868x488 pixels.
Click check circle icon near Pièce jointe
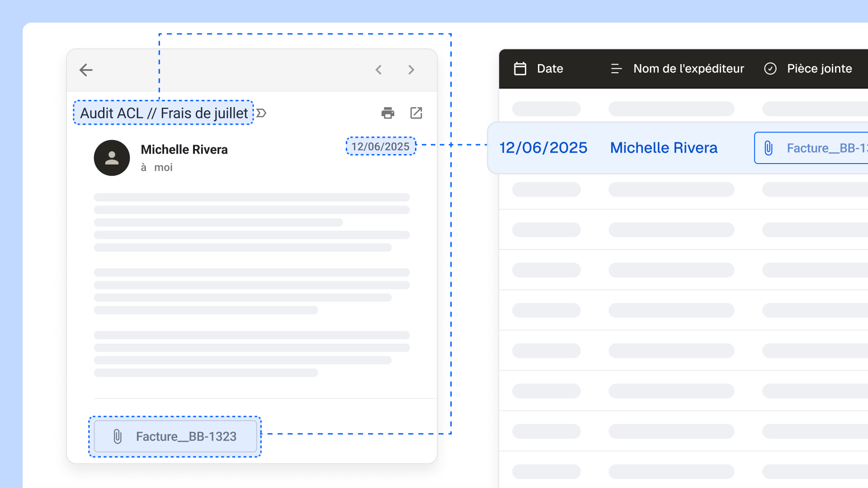pos(770,69)
